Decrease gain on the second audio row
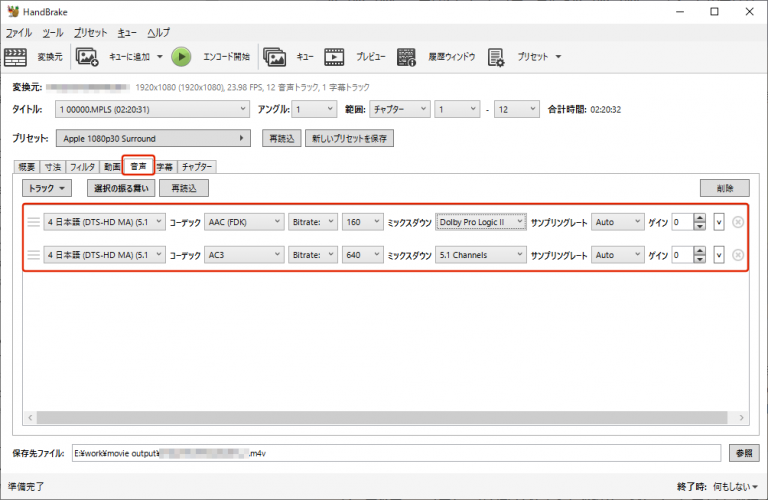 [700, 259]
